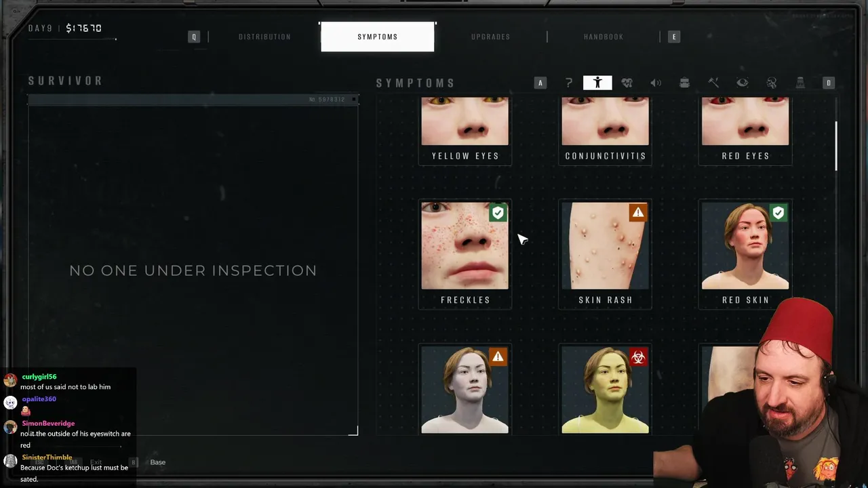Click the survivor ID number text
The height and width of the screenshot is (488, 868).
pos(327,100)
